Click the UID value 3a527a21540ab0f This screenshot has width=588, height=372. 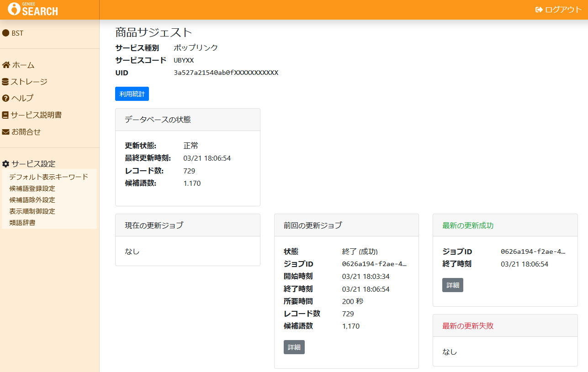(226, 73)
